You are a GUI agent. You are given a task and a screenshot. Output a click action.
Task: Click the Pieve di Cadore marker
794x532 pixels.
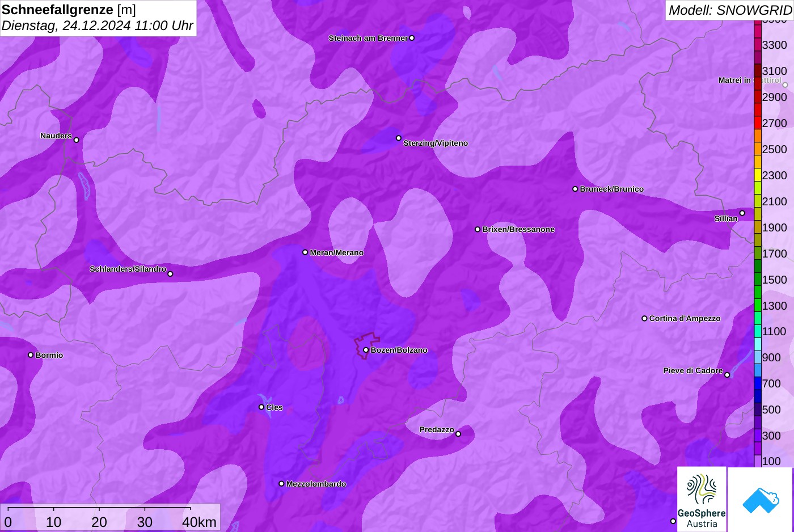(727, 375)
